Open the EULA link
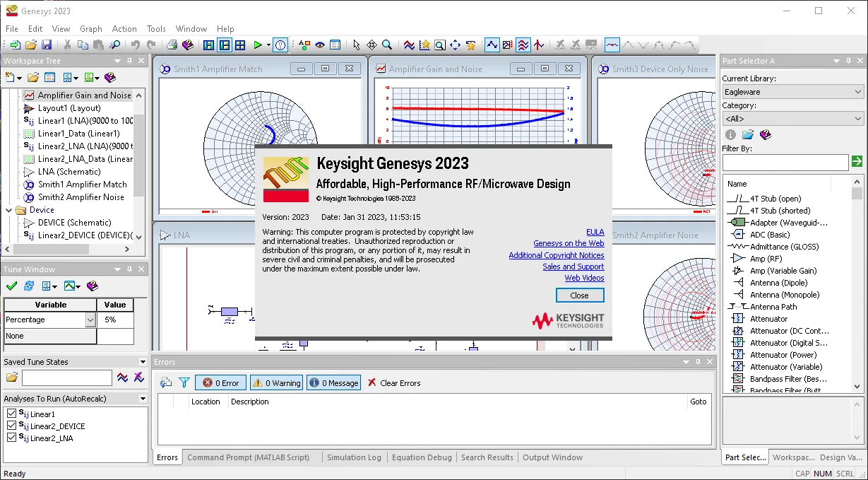Screen dimensions: 868x480 coord(595,232)
